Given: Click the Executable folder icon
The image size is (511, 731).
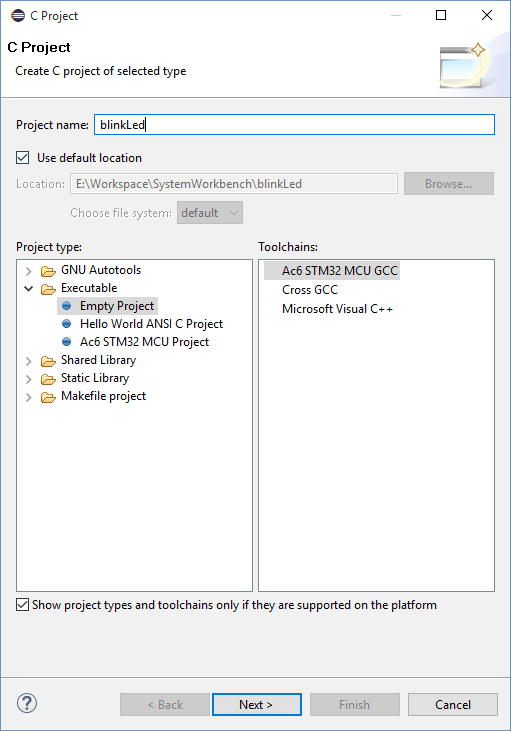Looking at the screenshot, I should click(x=48, y=289).
